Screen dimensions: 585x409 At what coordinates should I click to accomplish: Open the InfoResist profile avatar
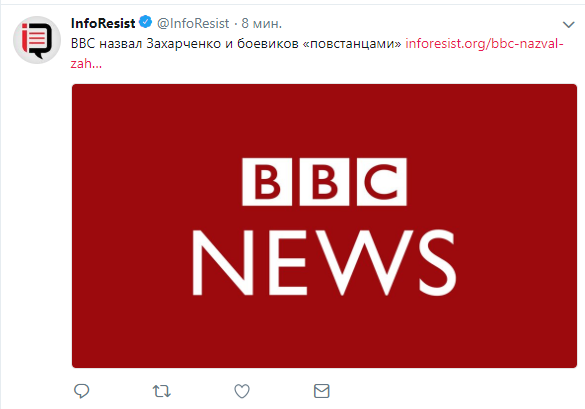pos(37,40)
